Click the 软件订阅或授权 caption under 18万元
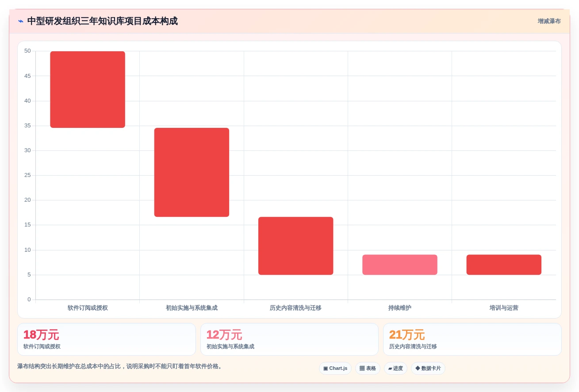The width and height of the screenshot is (579, 392). click(42, 346)
